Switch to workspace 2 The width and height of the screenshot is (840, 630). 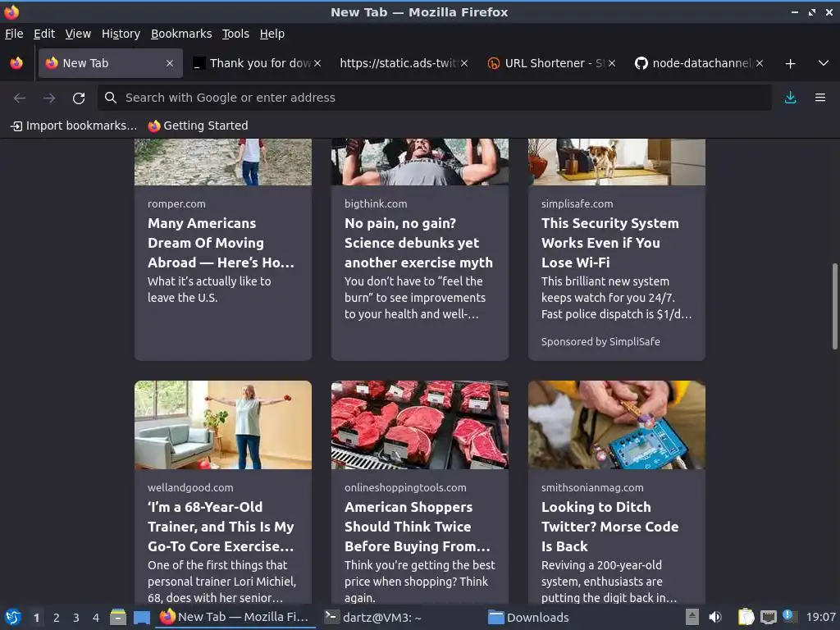click(x=57, y=618)
